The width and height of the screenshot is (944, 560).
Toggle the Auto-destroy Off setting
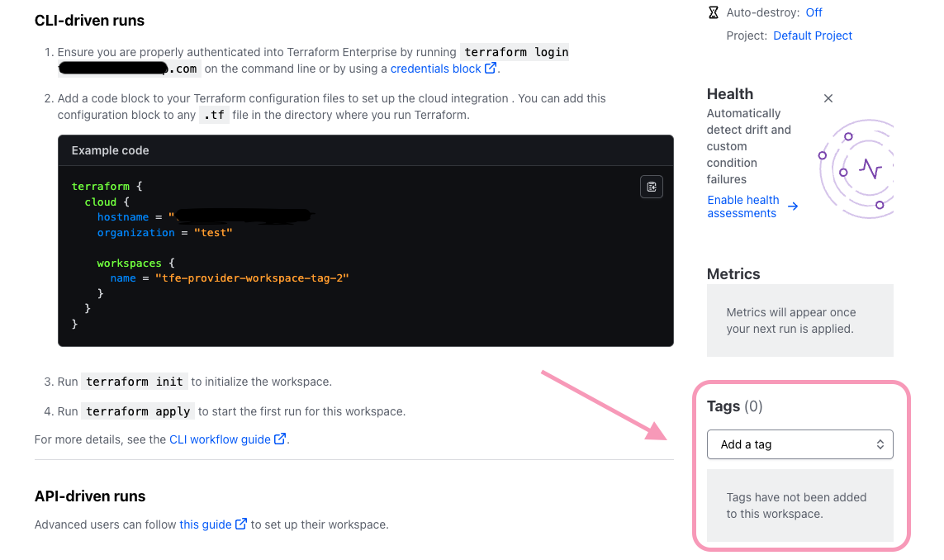[814, 12]
